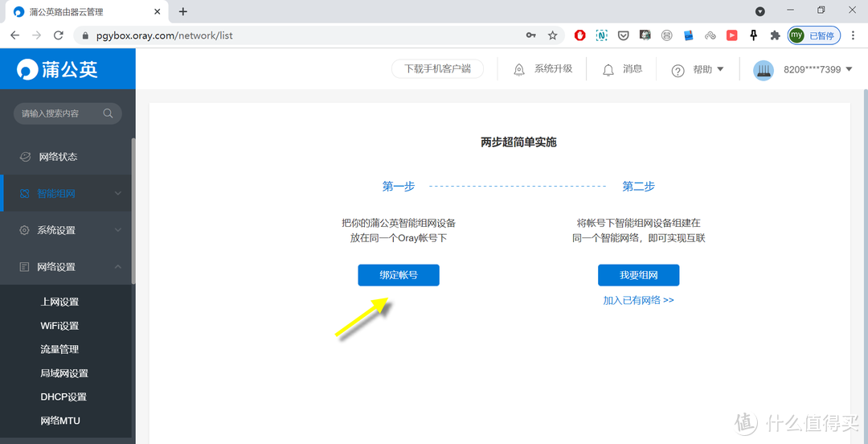868x444 pixels.
Task: Click the 帮助 question mark icon
Action: 678,71
